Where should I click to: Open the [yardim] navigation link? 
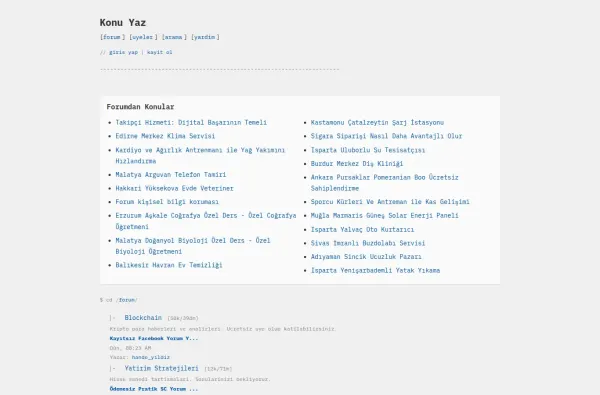205,37
